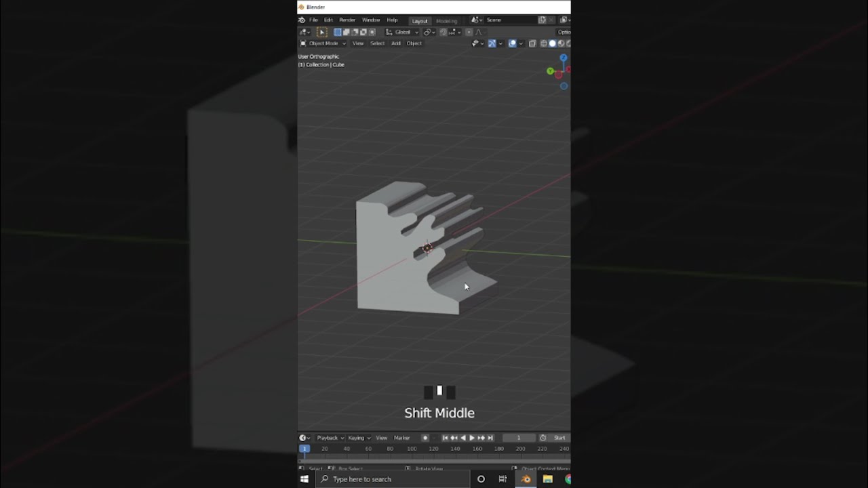The image size is (868, 488).
Task: Open the viewport View menu
Action: (x=358, y=43)
